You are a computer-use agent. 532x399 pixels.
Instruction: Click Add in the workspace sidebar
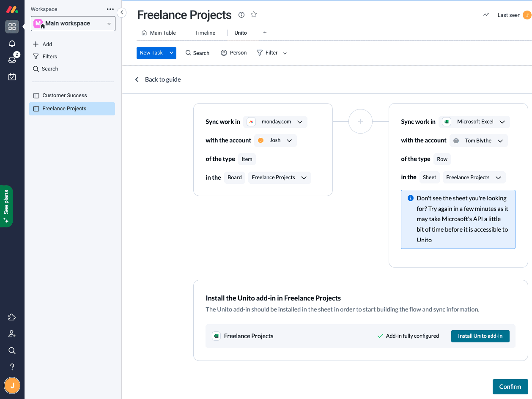click(42, 44)
